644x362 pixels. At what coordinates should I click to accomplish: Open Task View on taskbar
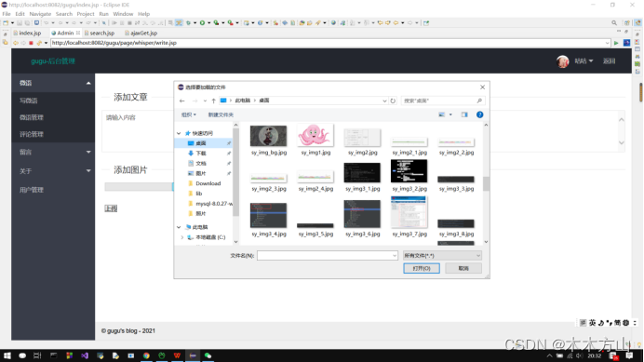(37, 355)
